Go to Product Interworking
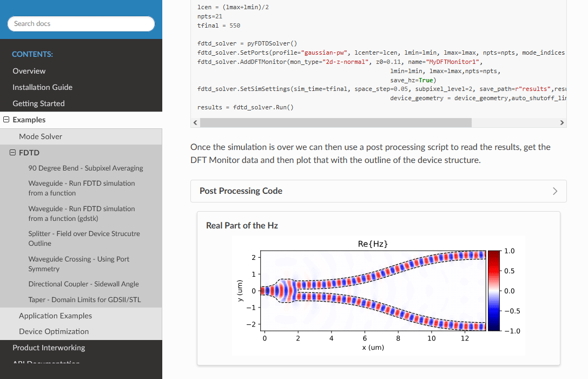This screenshot has height=379, width=588. (49, 348)
